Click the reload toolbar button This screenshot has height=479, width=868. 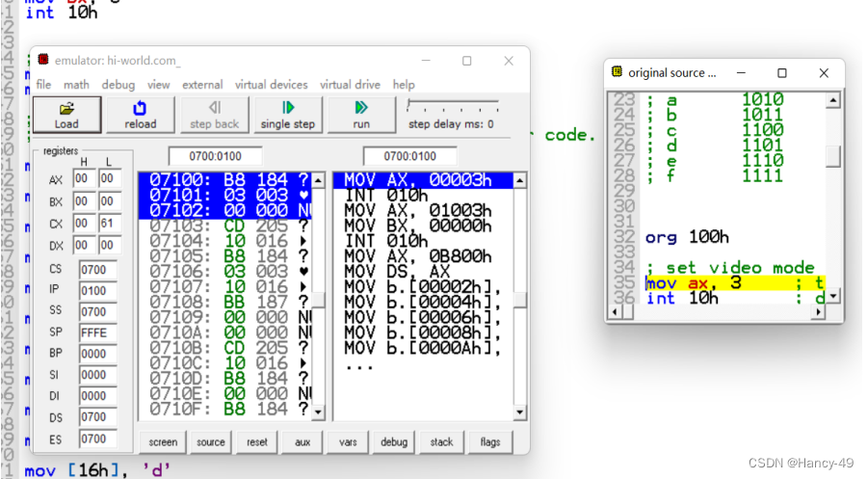(x=140, y=115)
